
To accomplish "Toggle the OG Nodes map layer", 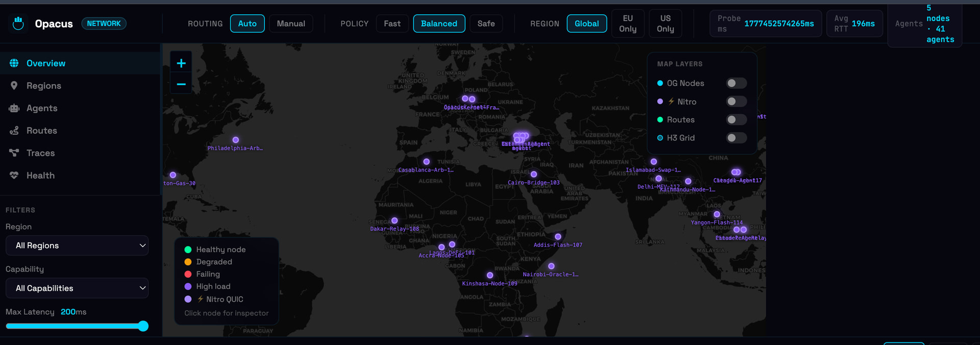I will (x=737, y=83).
